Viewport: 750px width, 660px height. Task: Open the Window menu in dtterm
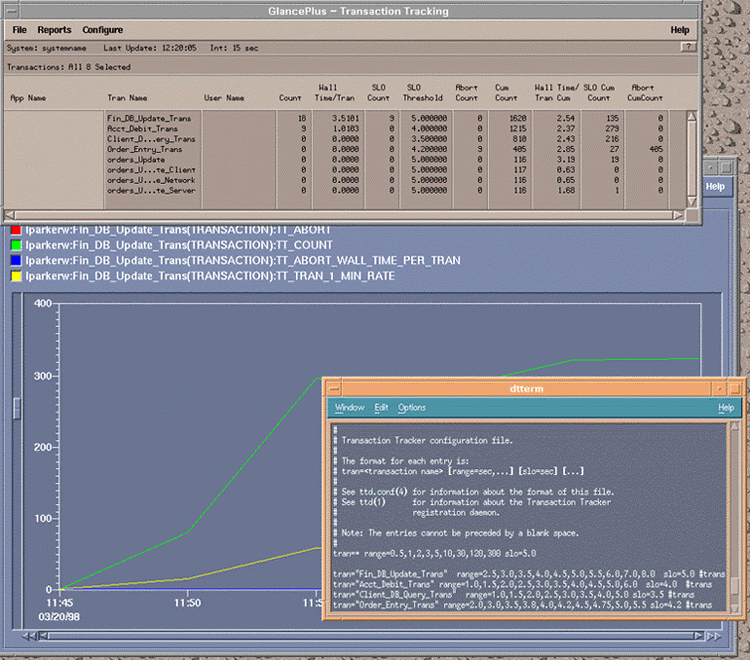350,408
